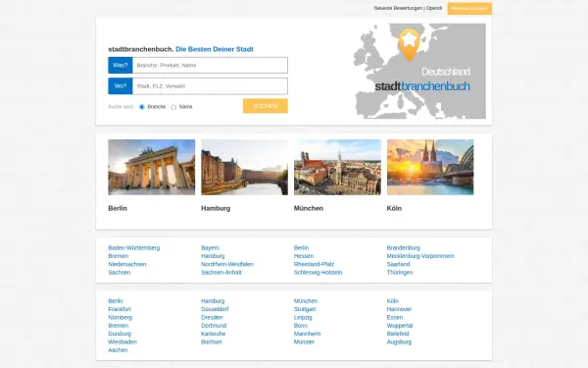Open the Brandenburg Gate Berlin photo
The width and height of the screenshot is (588, 368).
click(x=152, y=167)
